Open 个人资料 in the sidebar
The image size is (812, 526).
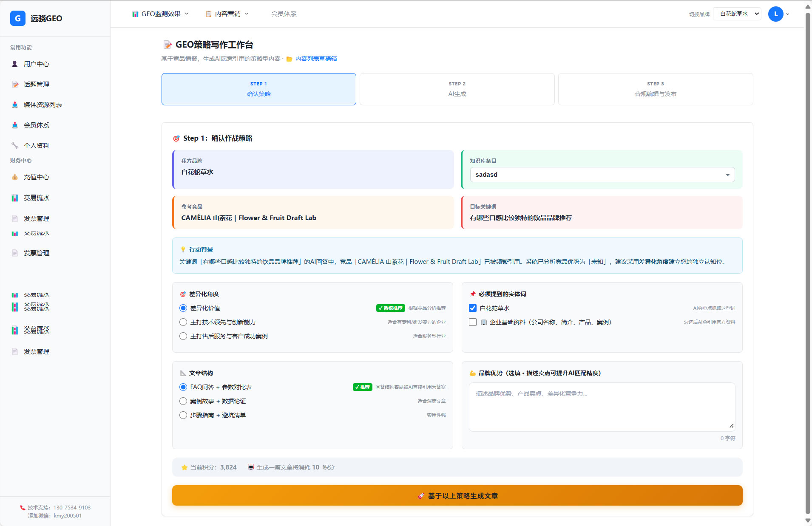[36, 145]
